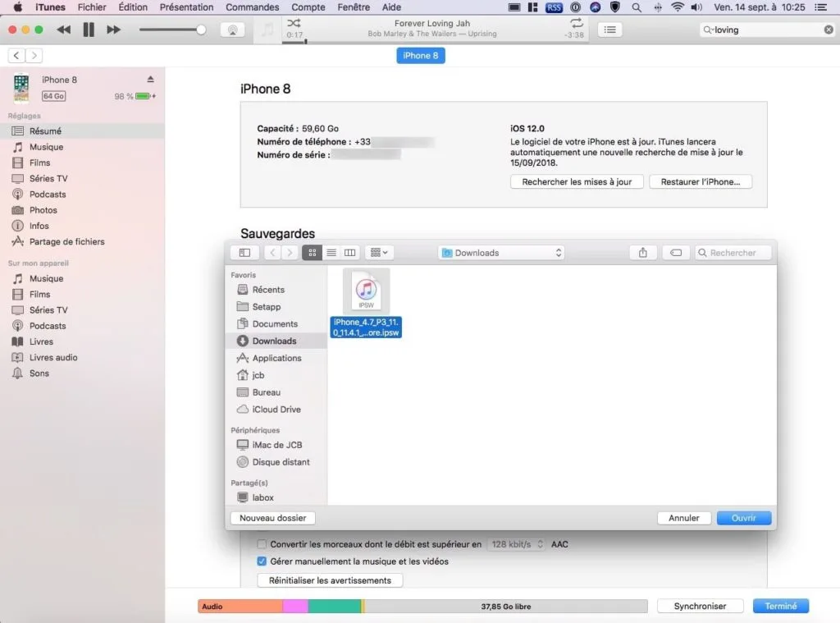Click the share icon in dialog
840x623 pixels.
click(643, 253)
